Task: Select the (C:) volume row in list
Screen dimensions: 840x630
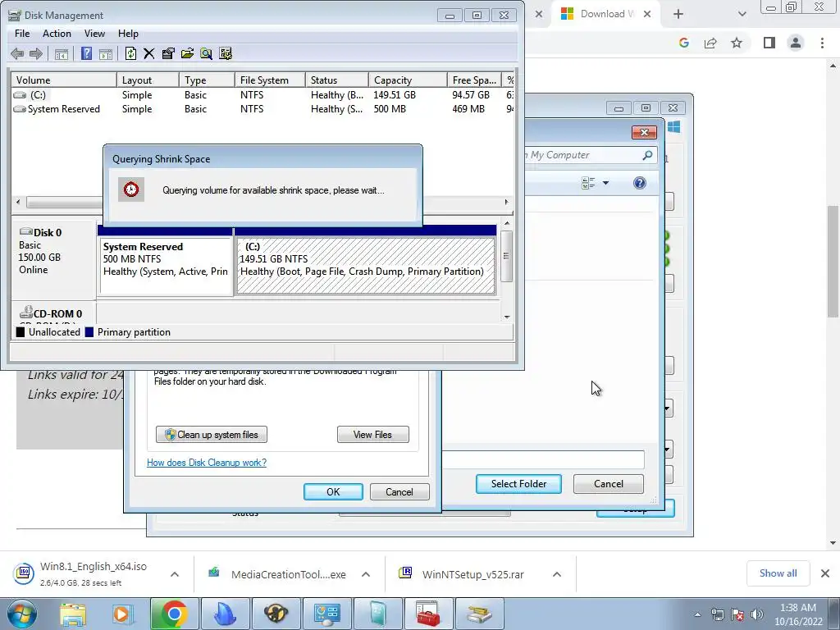Action: 262,95
